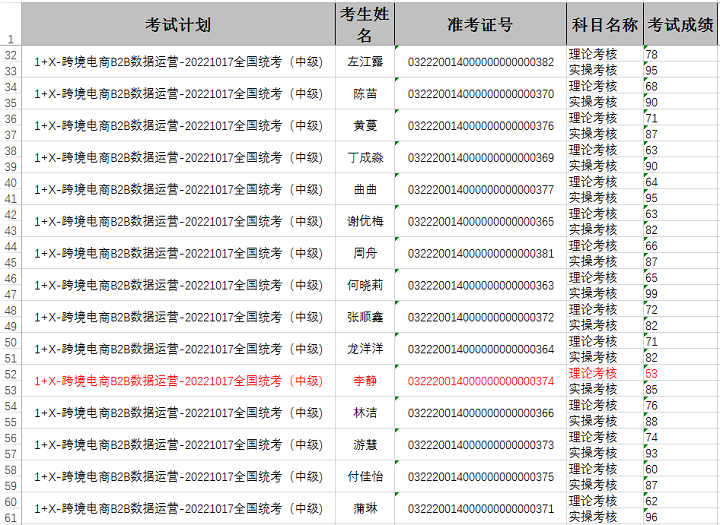Image resolution: width=720 pixels, height=525 pixels.
Task: Click the name cell 龙洋洋
Action: pyautogui.click(x=365, y=349)
